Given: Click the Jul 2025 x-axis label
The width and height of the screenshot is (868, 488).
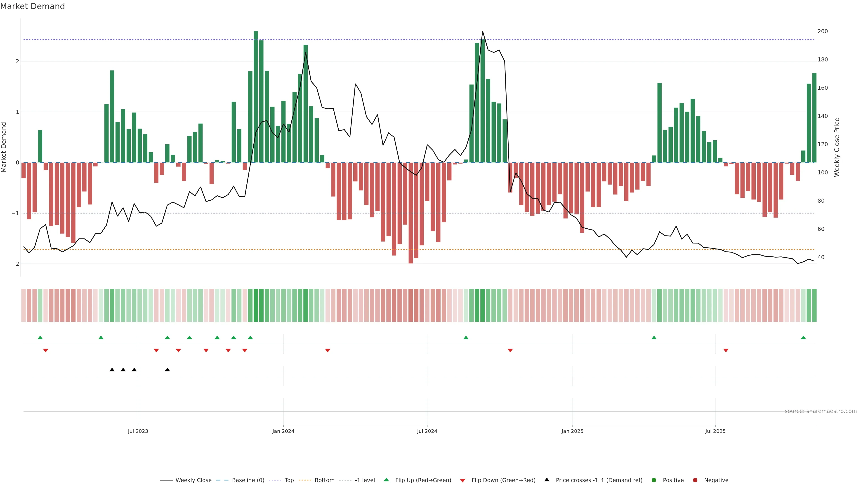Looking at the screenshot, I should coord(715,431).
